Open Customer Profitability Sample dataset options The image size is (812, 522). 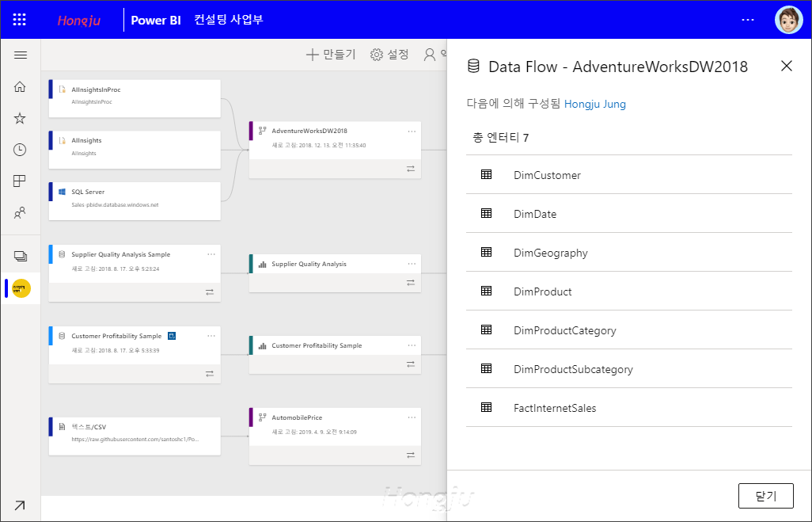click(211, 336)
